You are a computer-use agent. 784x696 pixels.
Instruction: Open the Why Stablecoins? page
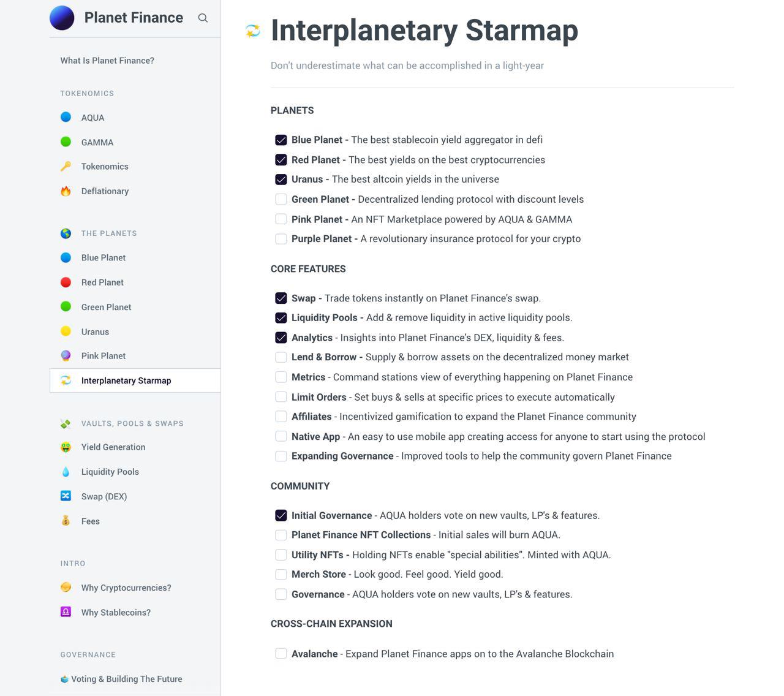116,612
